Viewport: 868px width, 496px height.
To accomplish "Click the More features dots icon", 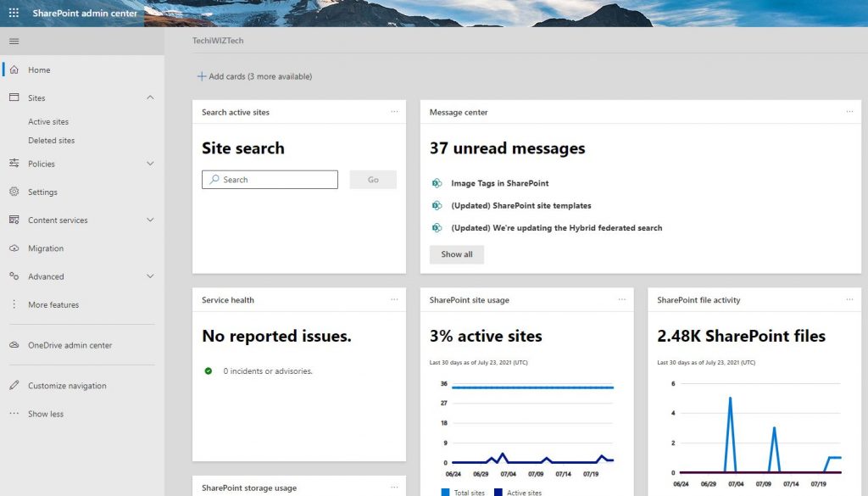I will tap(14, 304).
